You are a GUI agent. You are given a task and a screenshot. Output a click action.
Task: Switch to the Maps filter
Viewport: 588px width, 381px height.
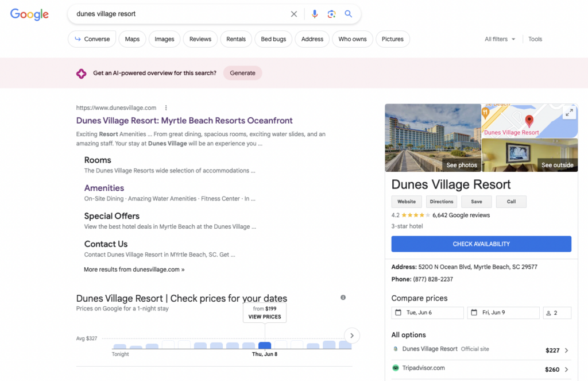(133, 39)
